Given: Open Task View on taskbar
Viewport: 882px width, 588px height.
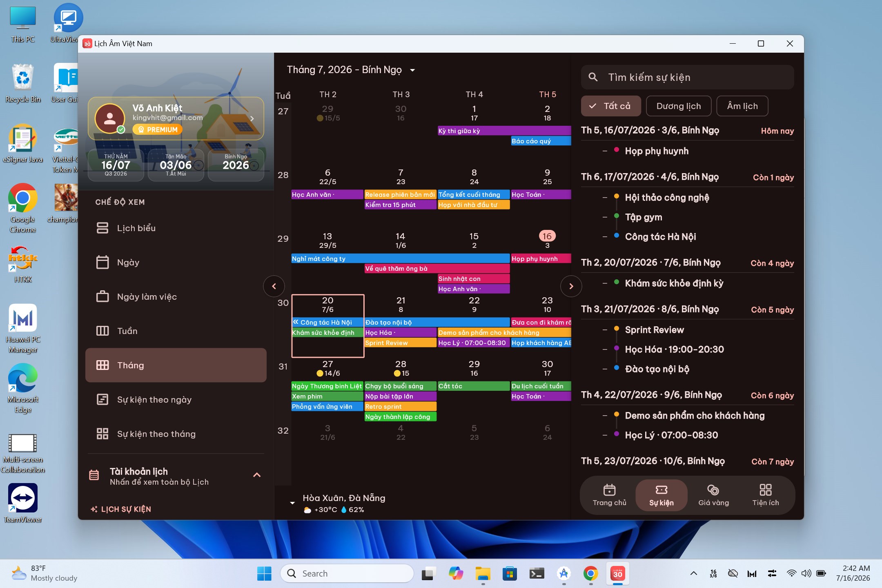Looking at the screenshot, I should coord(428,574).
